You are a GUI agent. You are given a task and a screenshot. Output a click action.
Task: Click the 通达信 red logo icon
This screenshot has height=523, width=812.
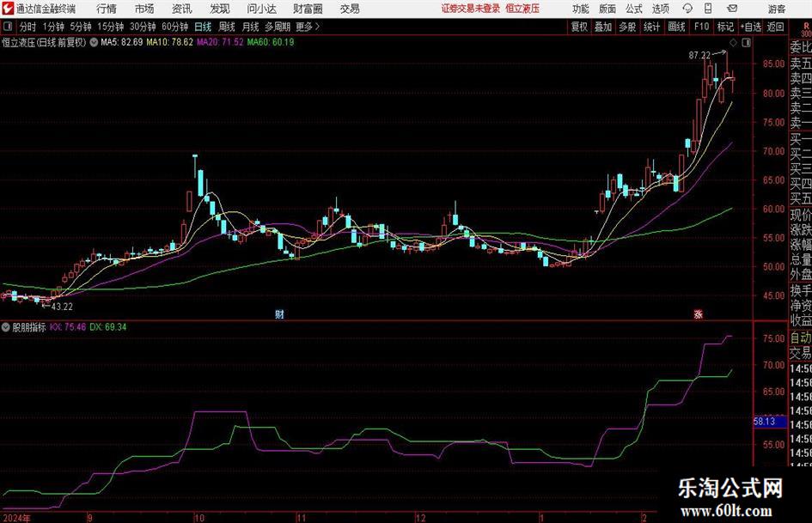tap(8, 9)
